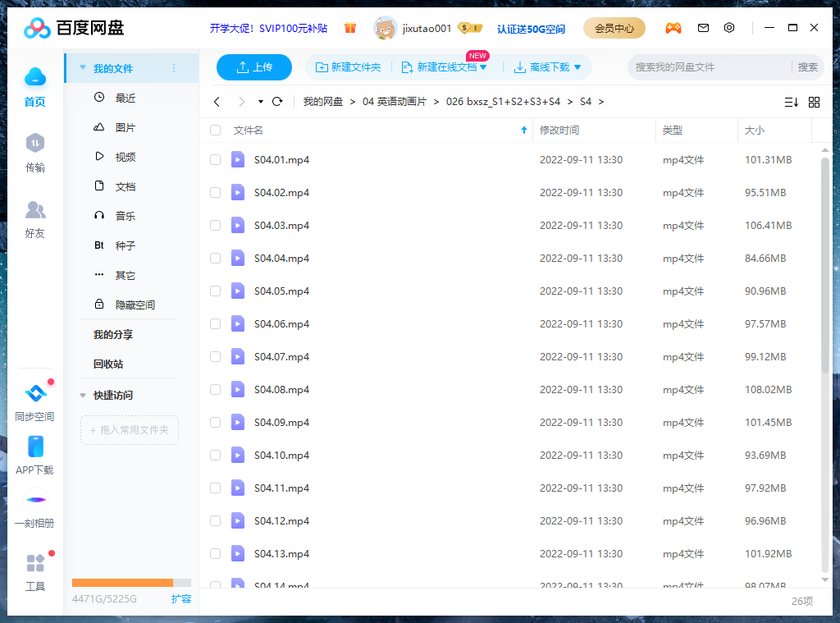Click 认证送50G空间 link
This screenshot has width=840, height=623.
point(531,29)
